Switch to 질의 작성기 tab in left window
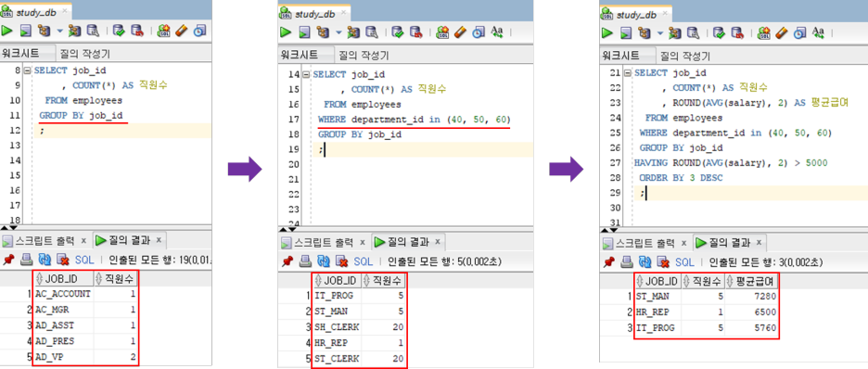Image resolution: width=868 pixels, height=369 pixels. pos(85,54)
